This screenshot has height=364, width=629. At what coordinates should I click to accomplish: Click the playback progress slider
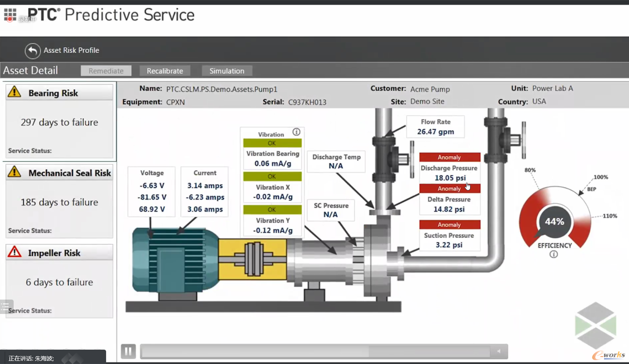point(315,352)
